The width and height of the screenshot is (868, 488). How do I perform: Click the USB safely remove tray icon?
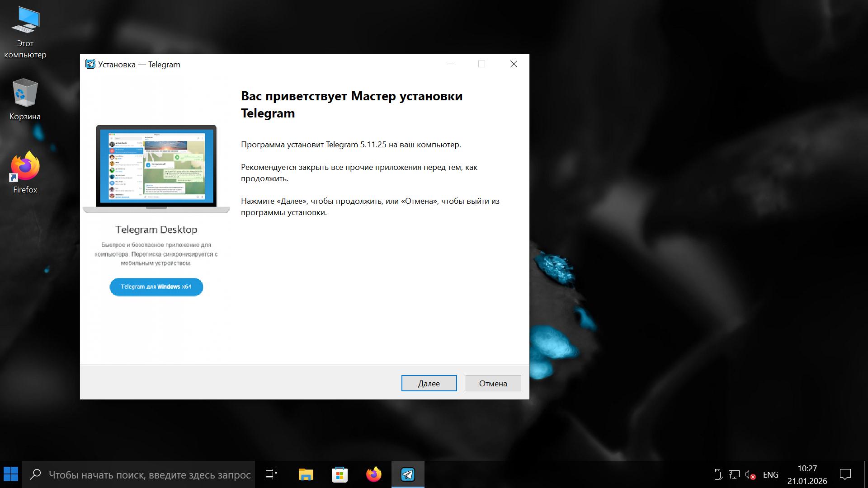point(718,475)
